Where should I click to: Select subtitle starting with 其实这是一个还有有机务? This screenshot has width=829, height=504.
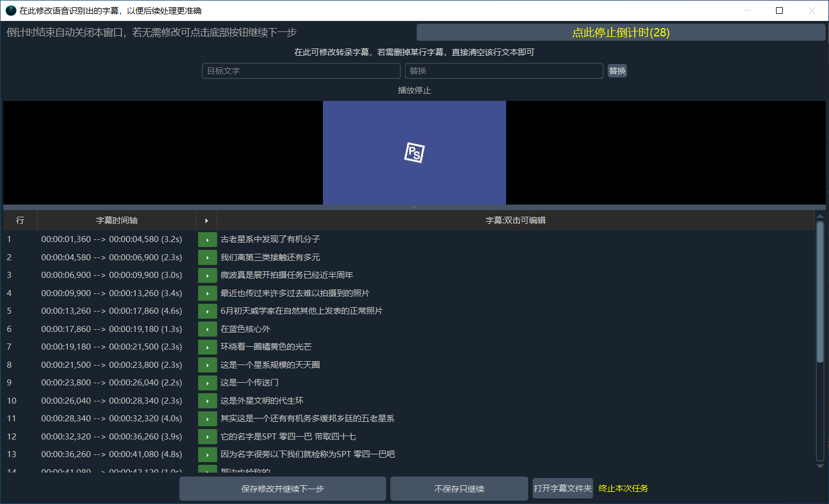tap(307, 419)
